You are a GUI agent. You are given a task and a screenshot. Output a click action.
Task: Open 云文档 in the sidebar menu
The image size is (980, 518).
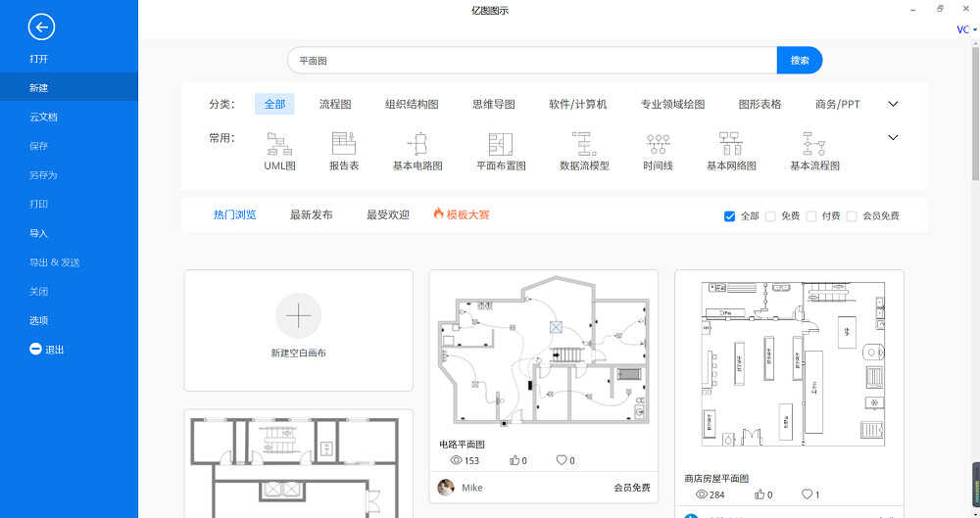(44, 117)
